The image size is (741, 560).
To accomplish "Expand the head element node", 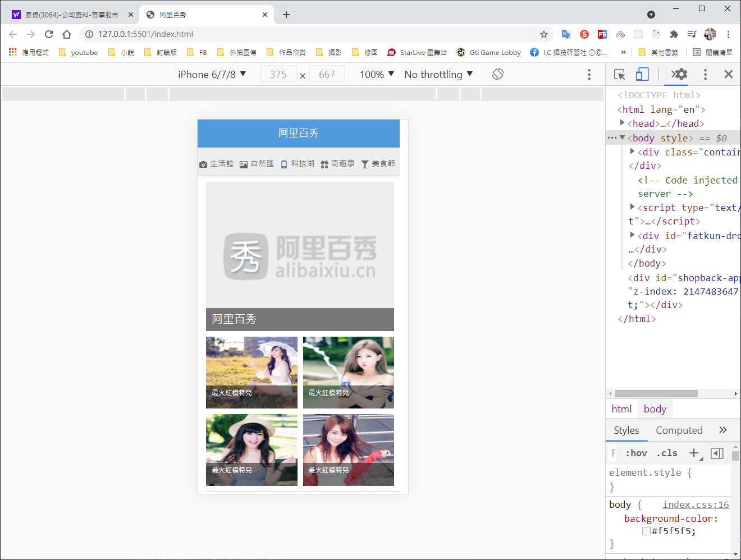I will tap(623, 122).
